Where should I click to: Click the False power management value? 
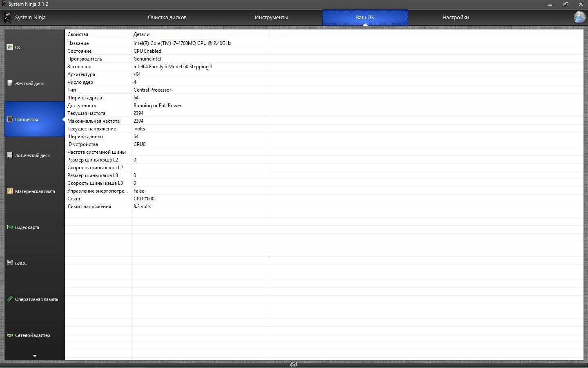(139, 191)
